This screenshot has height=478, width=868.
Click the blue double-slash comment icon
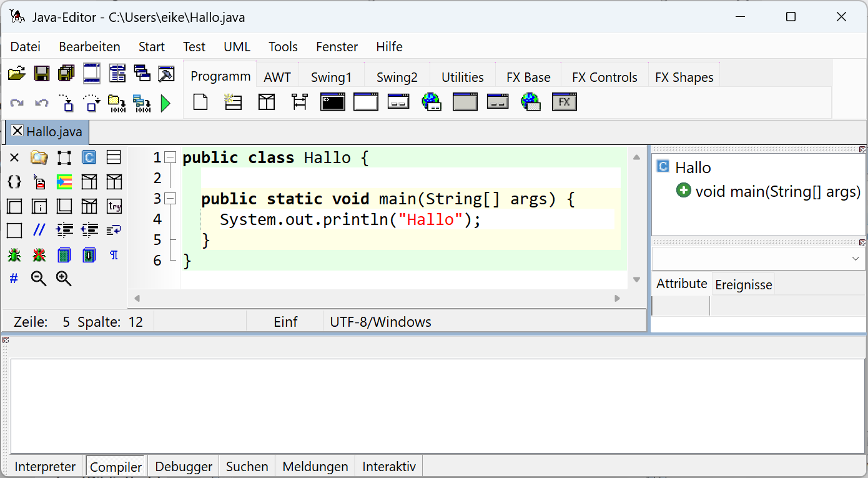pos(39,231)
